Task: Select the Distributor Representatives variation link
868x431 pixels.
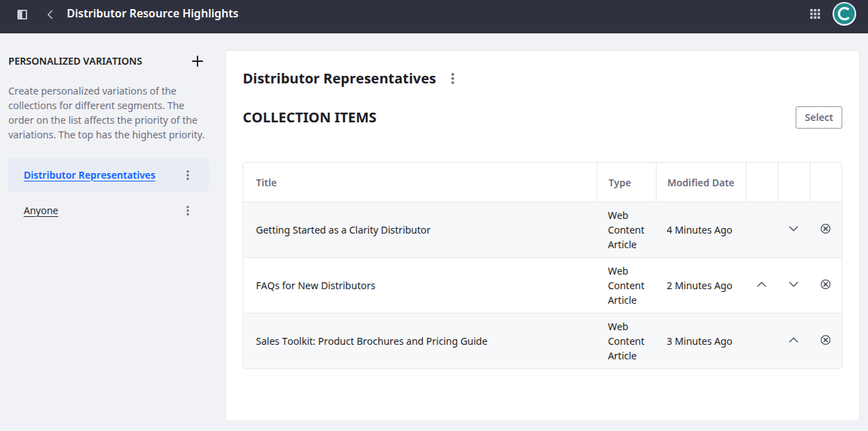Action: pyautogui.click(x=89, y=175)
